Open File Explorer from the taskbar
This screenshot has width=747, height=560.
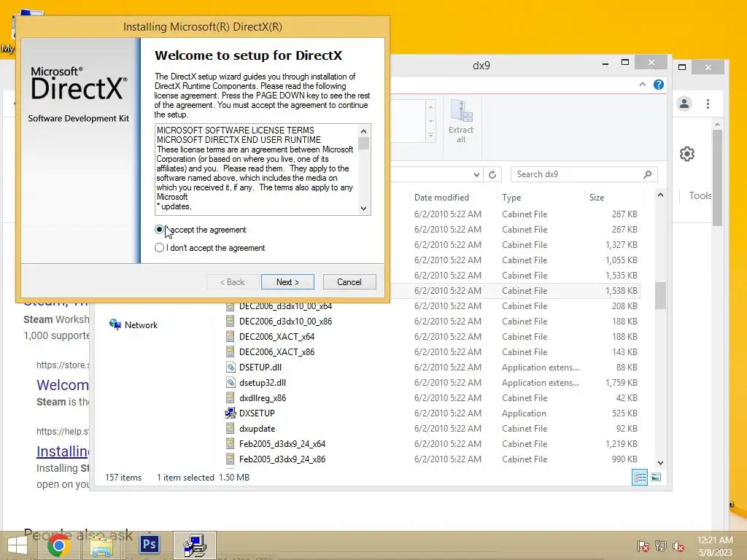tap(101, 545)
